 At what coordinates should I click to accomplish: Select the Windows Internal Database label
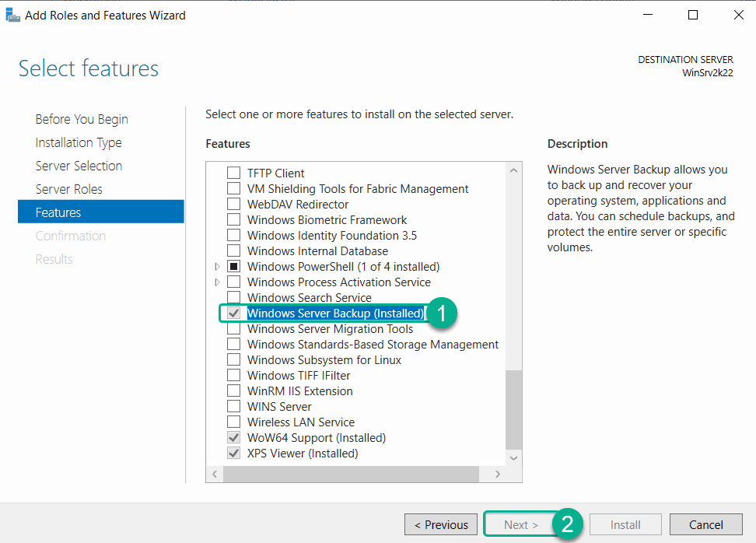(x=317, y=250)
